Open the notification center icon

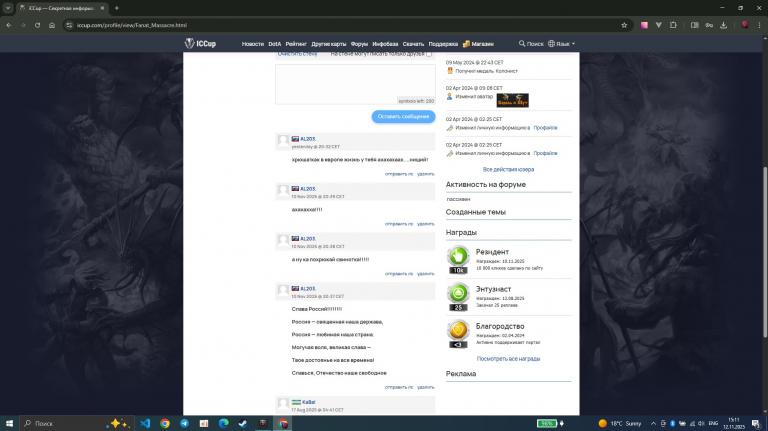pos(756,423)
